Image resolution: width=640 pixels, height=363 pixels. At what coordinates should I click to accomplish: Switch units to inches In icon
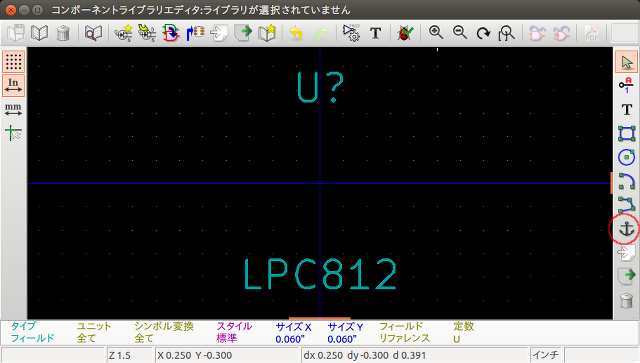coord(13,85)
